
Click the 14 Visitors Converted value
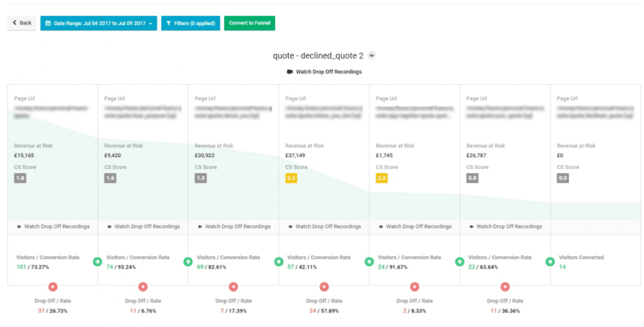(x=562, y=267)
